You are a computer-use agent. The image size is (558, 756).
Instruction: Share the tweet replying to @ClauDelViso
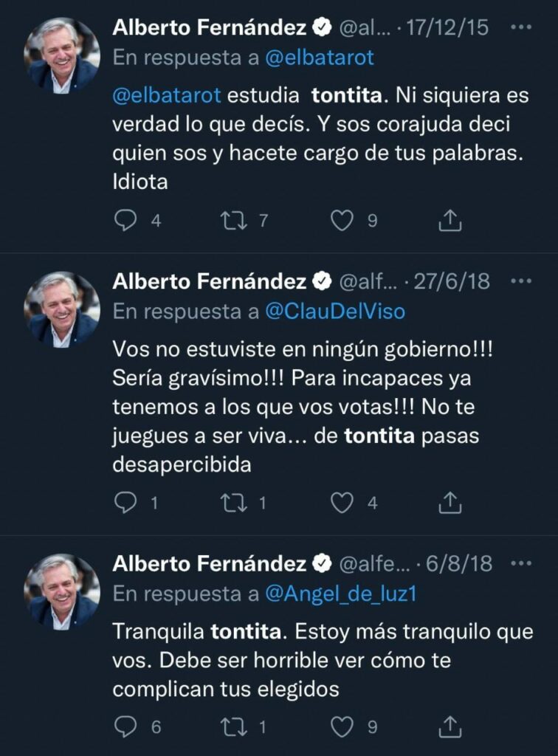coord(450,503)
